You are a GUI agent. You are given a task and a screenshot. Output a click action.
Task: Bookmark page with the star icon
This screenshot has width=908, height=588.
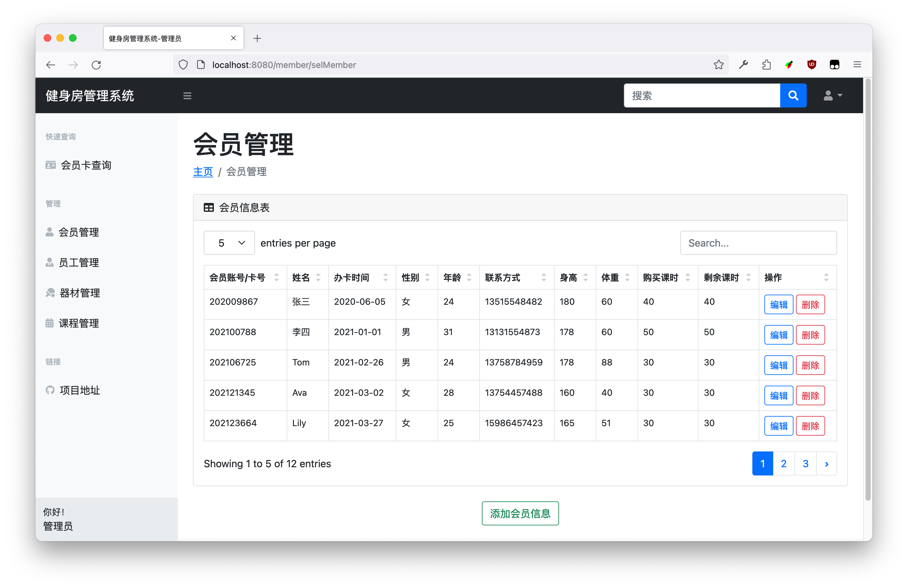(718, 65)
